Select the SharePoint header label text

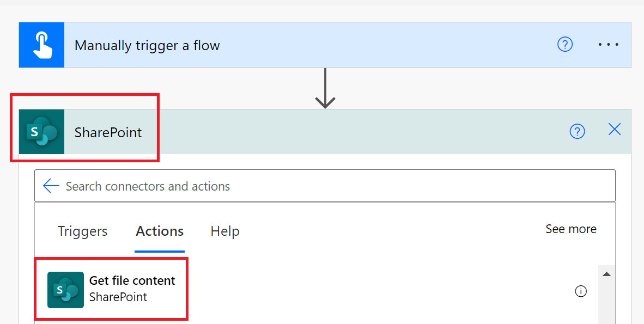107,132
